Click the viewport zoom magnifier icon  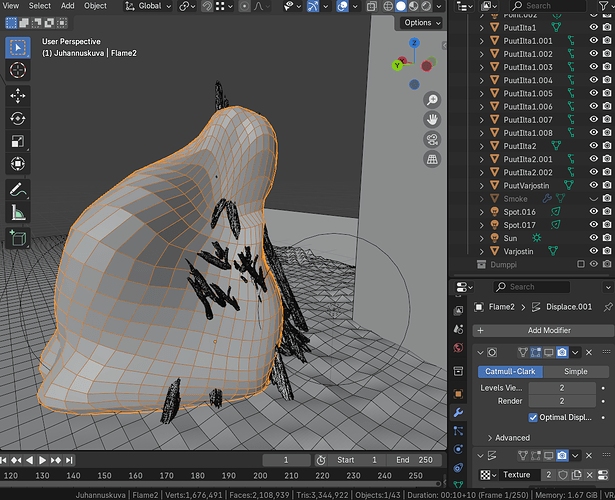click(432, 100)
